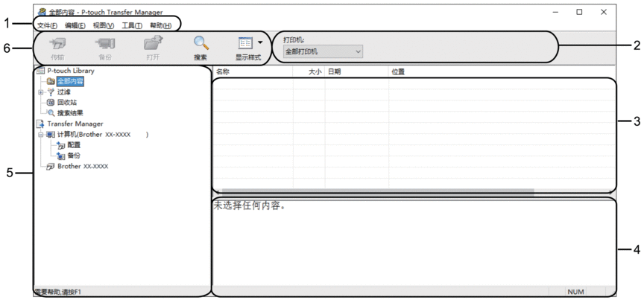The height and width of the screenshot is (300, 644).
Task: Sort by the 名称 column header
Action: tap(253, 71)
